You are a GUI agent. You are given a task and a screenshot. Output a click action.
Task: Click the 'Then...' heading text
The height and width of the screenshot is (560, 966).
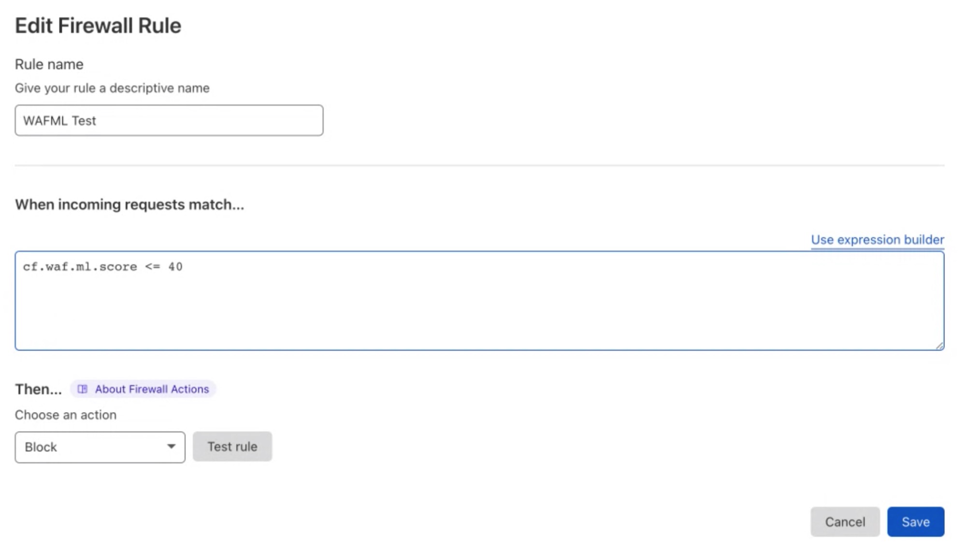(x=38, y=389)
